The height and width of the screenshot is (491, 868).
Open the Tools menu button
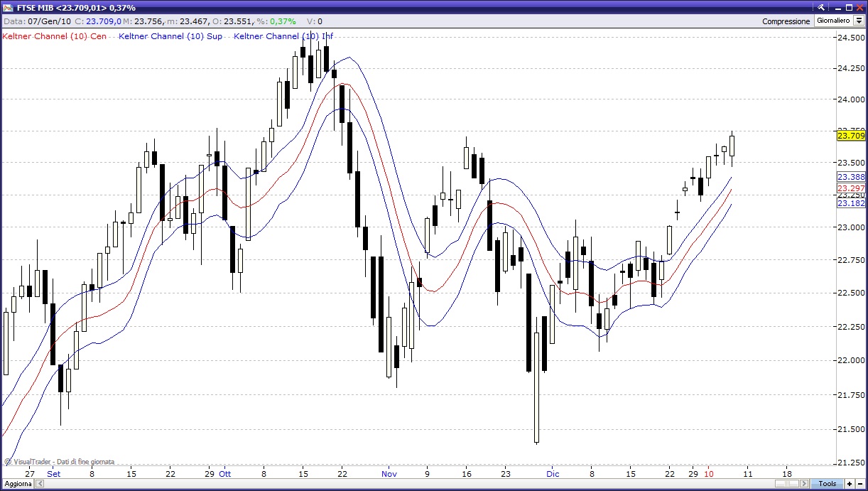pyautogui.click(x=828, y=483)
